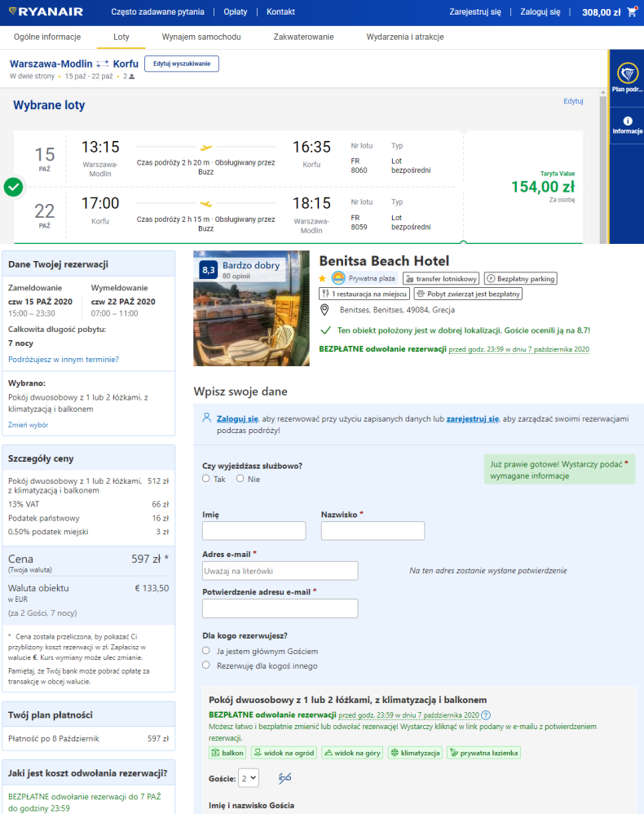
Task: Click the return flight plane icon
Action: pyautogui.click(x=206, y=204)
